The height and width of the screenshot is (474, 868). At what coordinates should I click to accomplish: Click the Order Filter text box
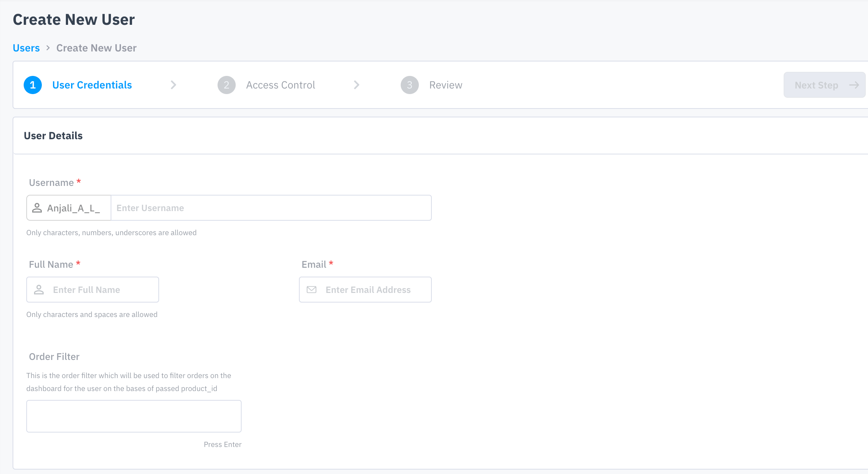134,416
